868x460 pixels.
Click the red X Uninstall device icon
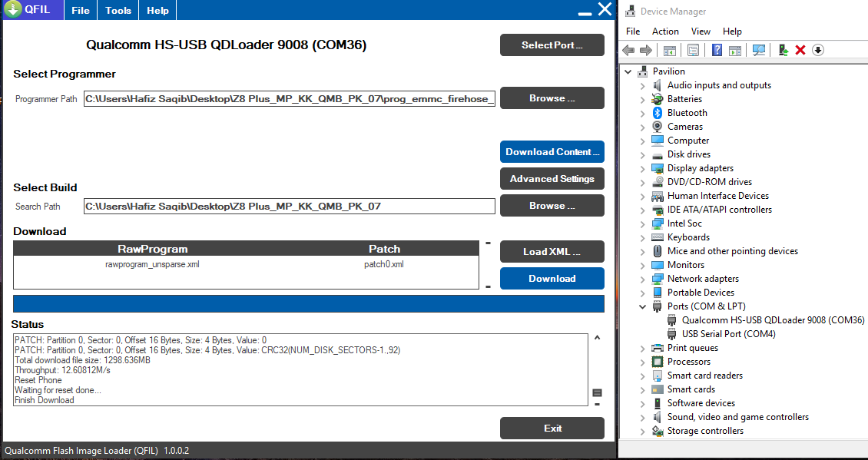(800, 51)
